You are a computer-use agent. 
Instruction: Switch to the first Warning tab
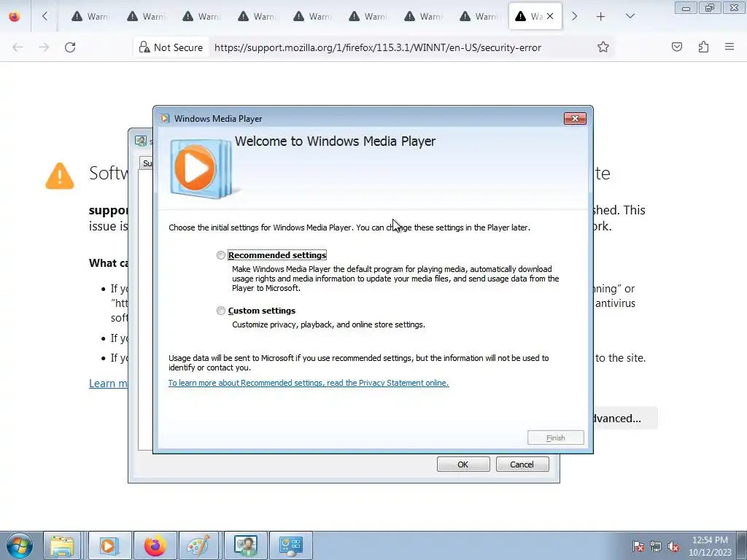pyautogui.click(x=90, y=17)
